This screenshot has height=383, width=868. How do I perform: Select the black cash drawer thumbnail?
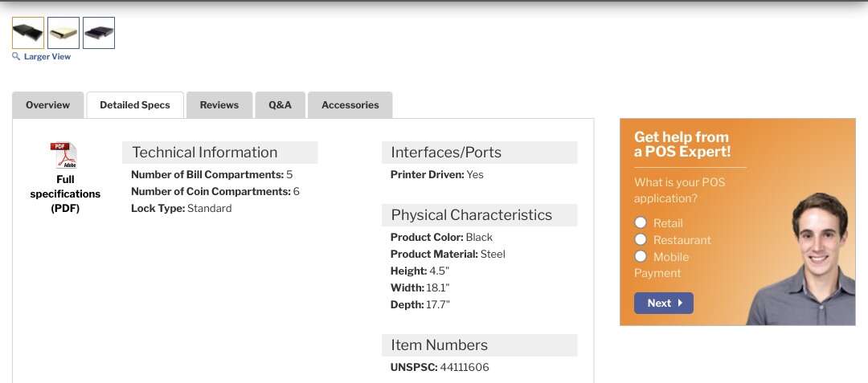pos(28,33)
